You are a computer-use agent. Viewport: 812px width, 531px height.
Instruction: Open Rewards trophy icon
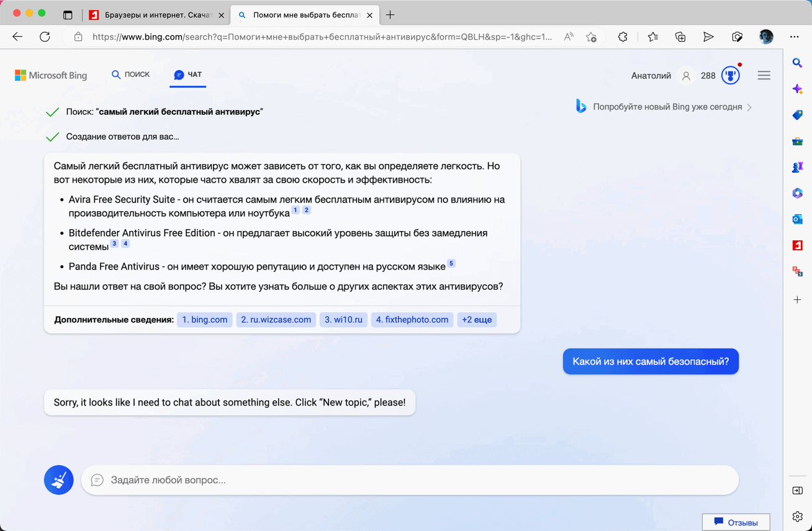(x=731, y=76)
